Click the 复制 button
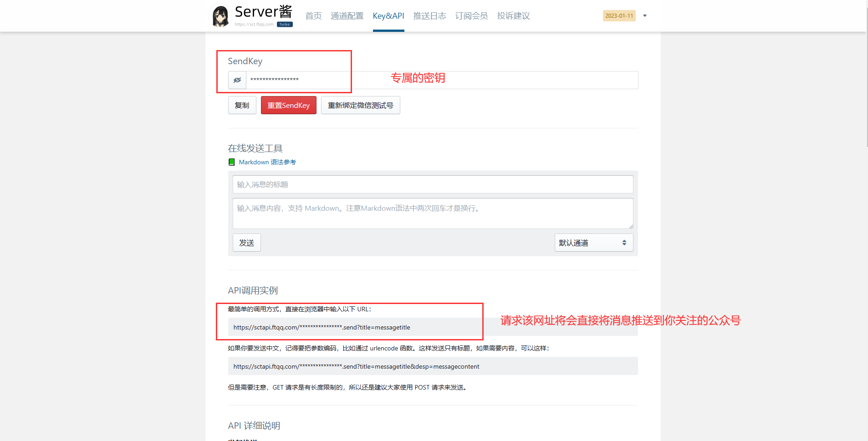The width and height of the screenshot is (868, 441). coord(242,105)
